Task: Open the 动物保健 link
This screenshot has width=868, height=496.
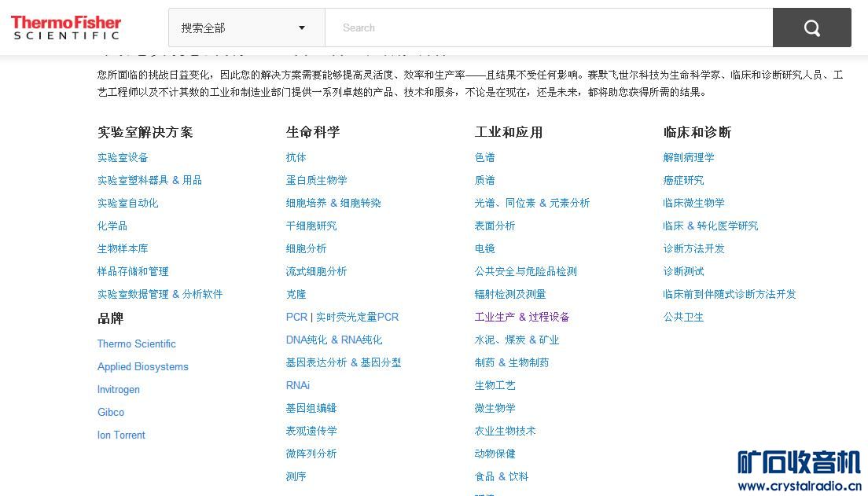Action: pos(495,454)
